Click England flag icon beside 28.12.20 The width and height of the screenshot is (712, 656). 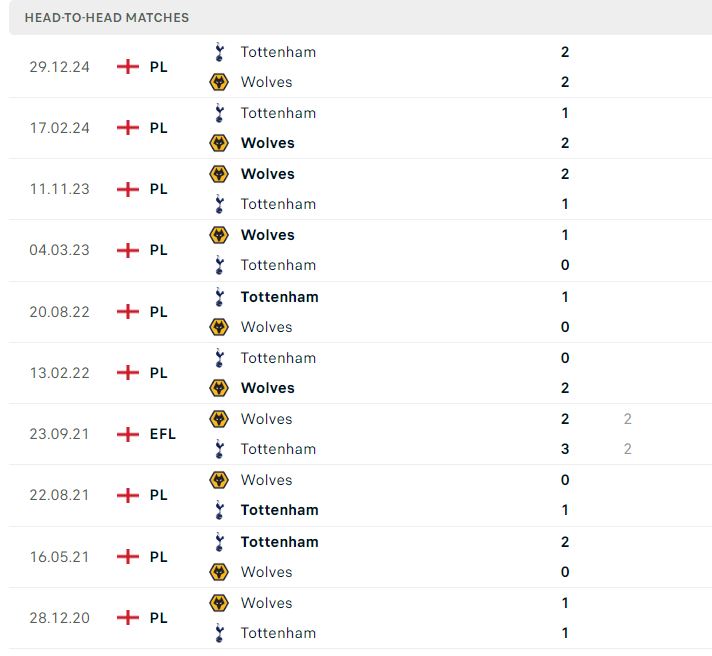tap(128, 617)
